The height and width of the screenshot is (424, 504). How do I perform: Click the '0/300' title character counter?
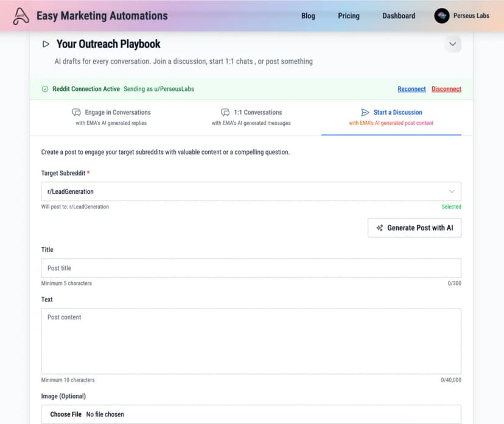pos(454,283)
